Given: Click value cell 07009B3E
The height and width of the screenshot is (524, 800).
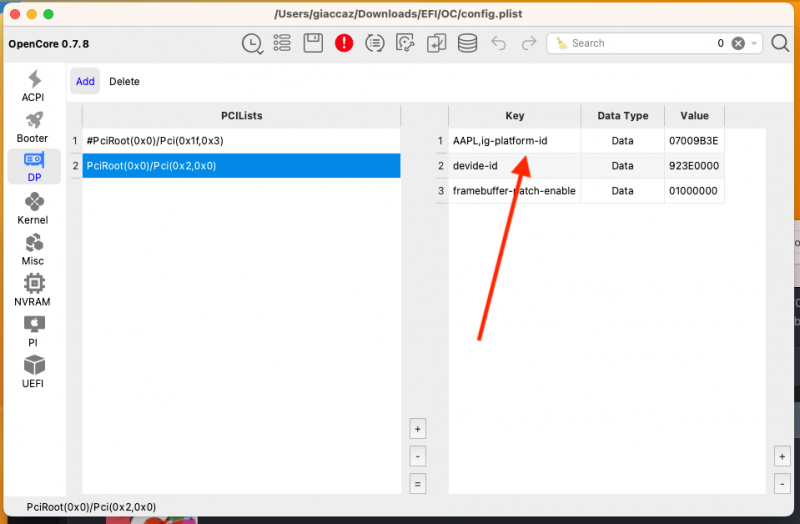Looking at the screenshot, I should [x=694, y=141].
